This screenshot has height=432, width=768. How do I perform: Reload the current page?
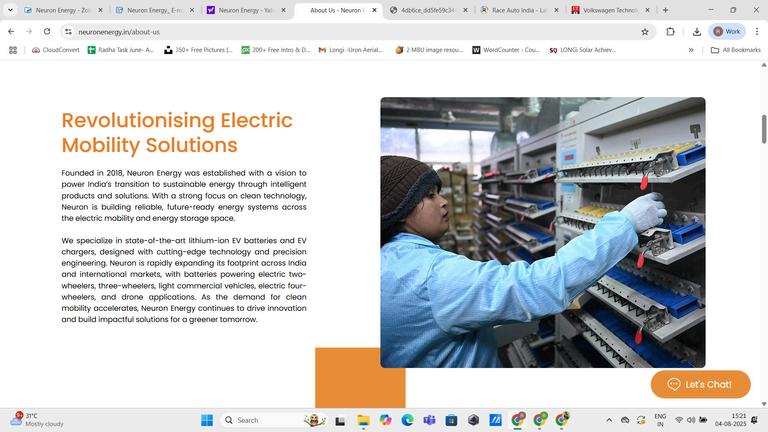47,31
